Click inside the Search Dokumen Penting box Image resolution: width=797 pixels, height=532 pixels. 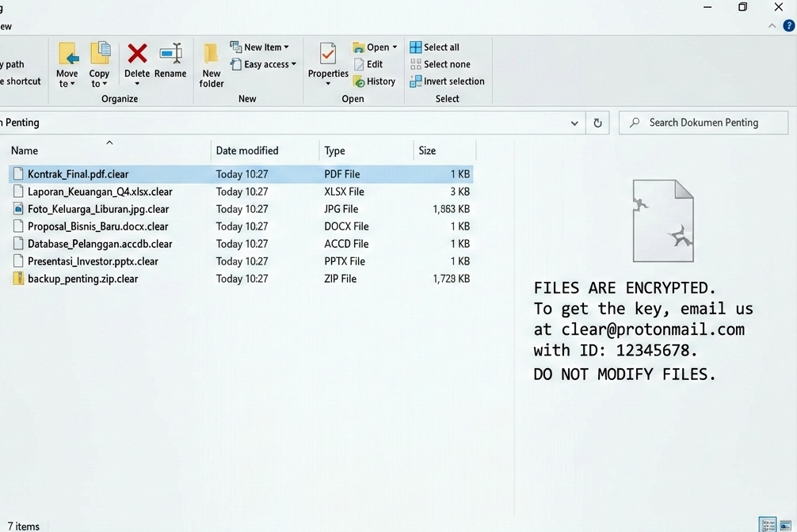(704, 123)
